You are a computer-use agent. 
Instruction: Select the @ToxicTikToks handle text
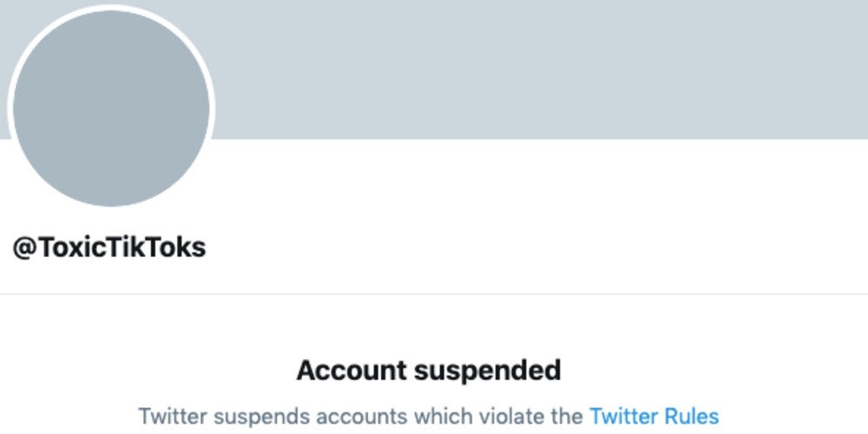(x=109, y=247)
